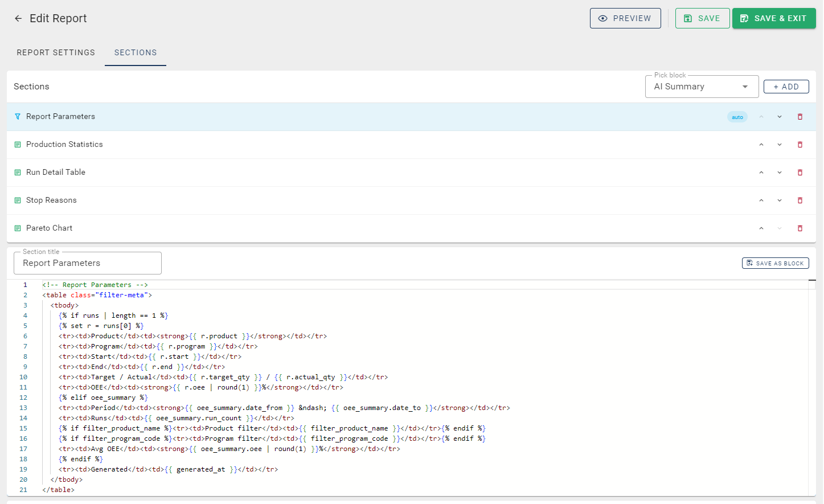Click Save & Exit

pos(774,18)
